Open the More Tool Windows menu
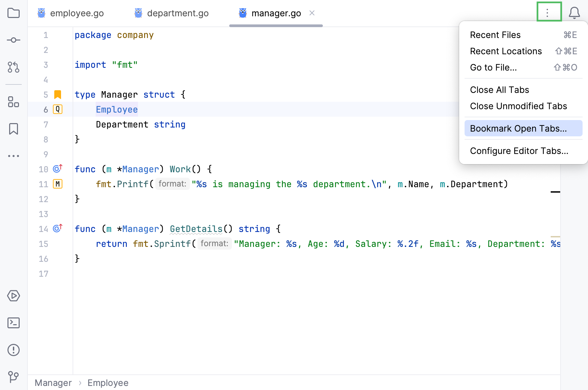Image resolution: width=588 pixels, height=390 pixels. tap(13, 156)
